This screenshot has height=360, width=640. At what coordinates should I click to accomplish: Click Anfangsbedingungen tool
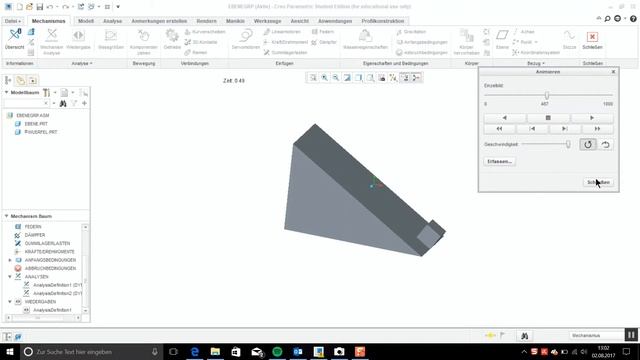(422, 42)
